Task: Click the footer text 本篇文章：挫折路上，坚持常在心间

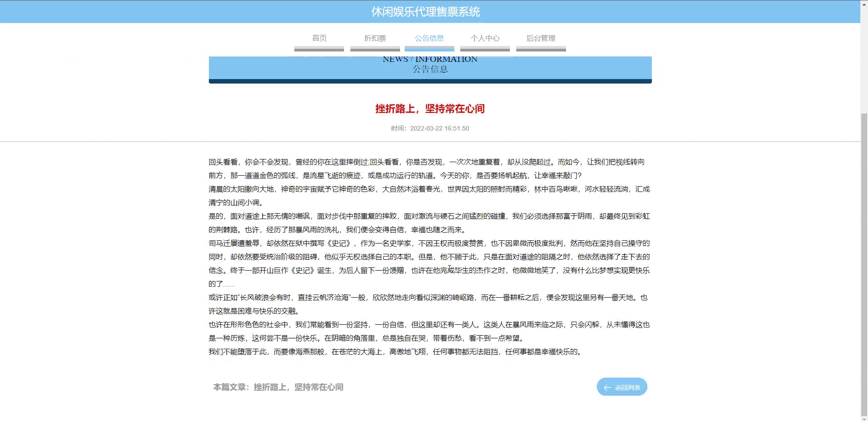Action: 278,387
